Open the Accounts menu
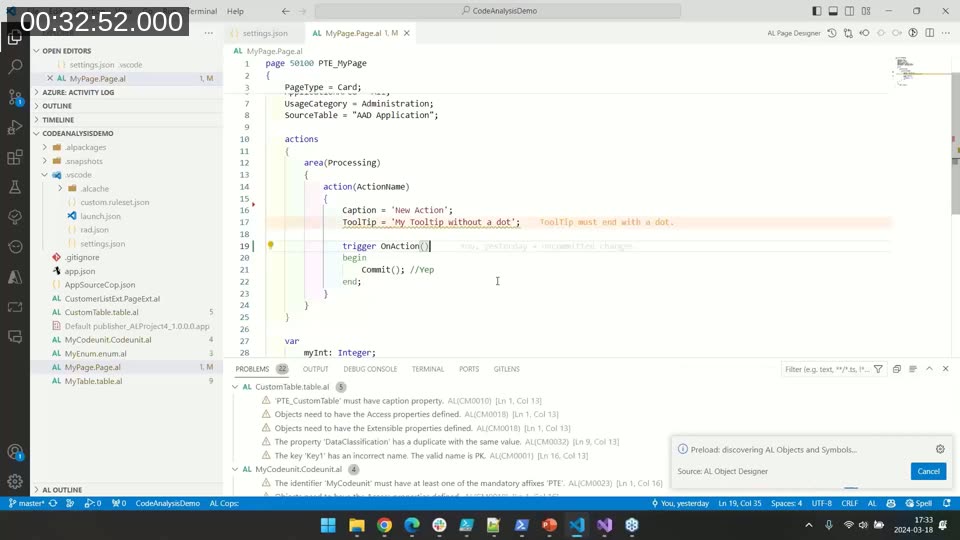 click(x=15, y=452)
